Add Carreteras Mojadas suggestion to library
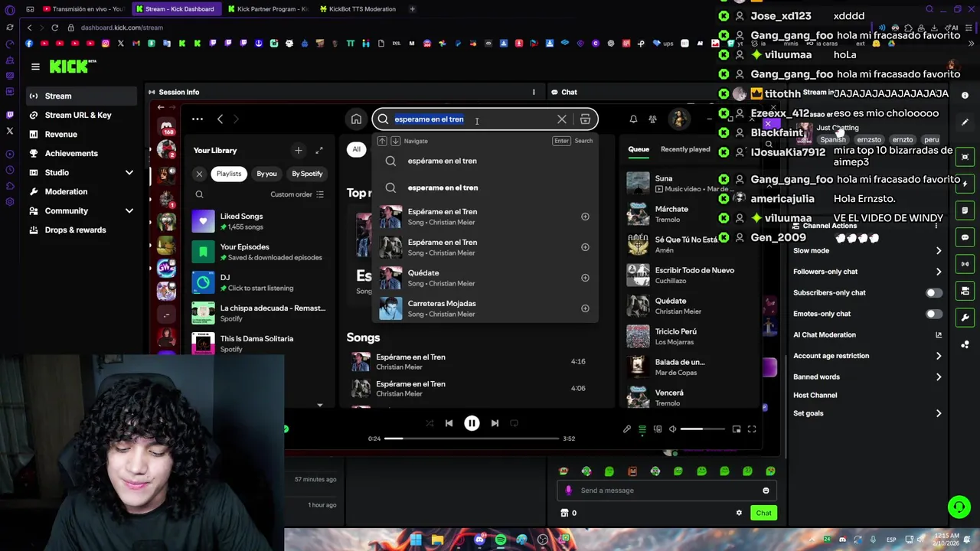 click(585, 308)
